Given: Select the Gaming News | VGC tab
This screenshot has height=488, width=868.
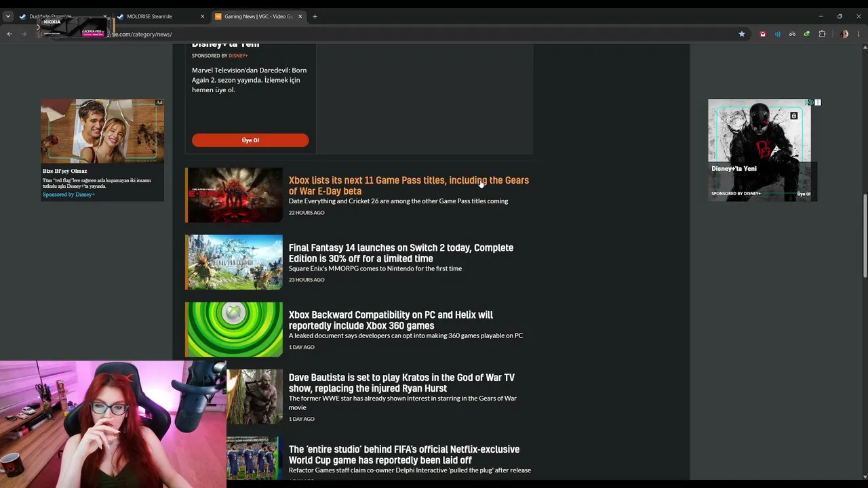Looking at the screenshot, I should pos(258,16).
